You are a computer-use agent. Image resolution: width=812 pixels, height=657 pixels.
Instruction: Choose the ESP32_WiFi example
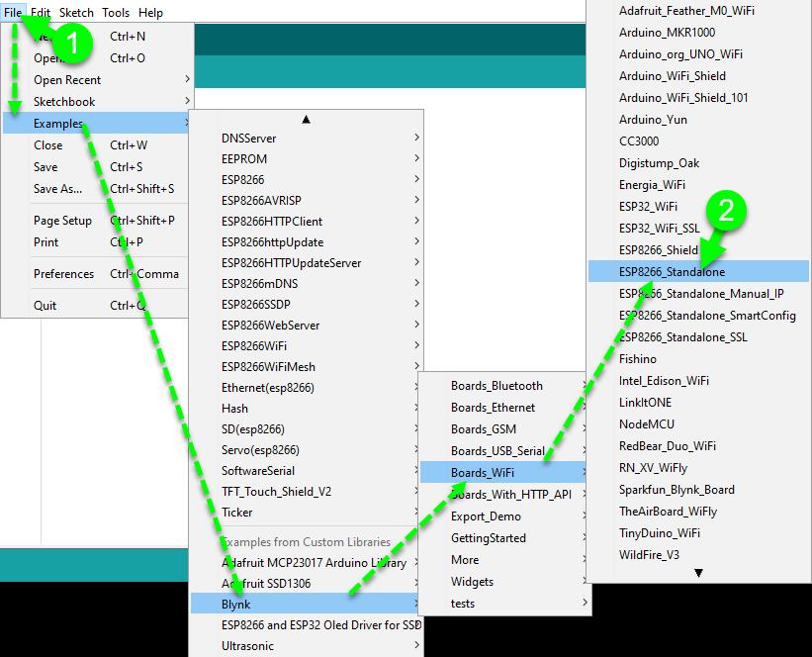(698, 206)
